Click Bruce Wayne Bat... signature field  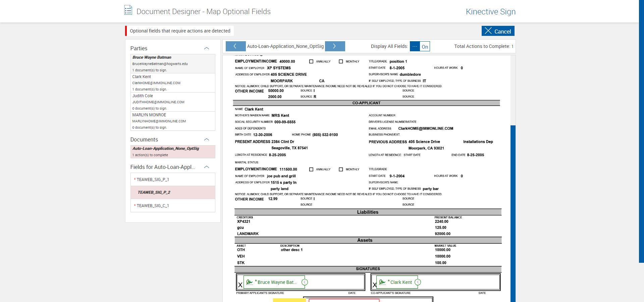[274, 282]
